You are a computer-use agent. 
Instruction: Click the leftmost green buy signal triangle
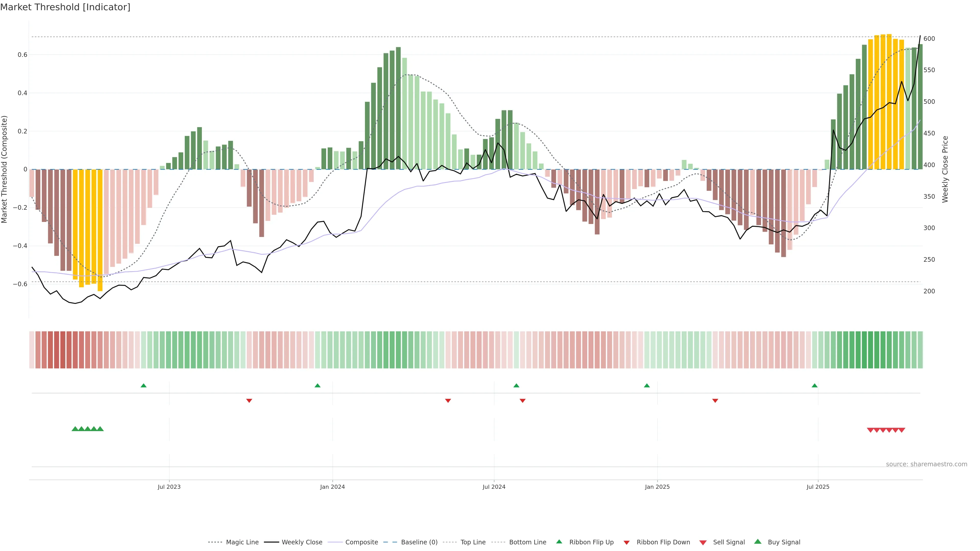[75, 429]
